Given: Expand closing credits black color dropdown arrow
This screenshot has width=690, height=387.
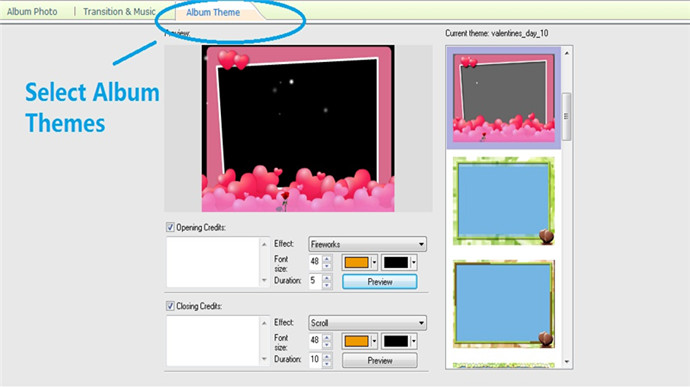Looking at the screenshot, I should point(414,341).
